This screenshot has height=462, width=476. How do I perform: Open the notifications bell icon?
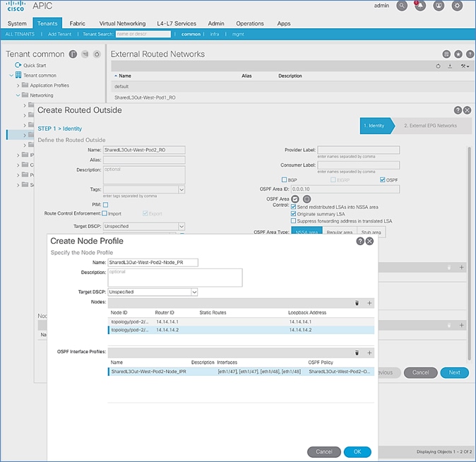(420, 6)
